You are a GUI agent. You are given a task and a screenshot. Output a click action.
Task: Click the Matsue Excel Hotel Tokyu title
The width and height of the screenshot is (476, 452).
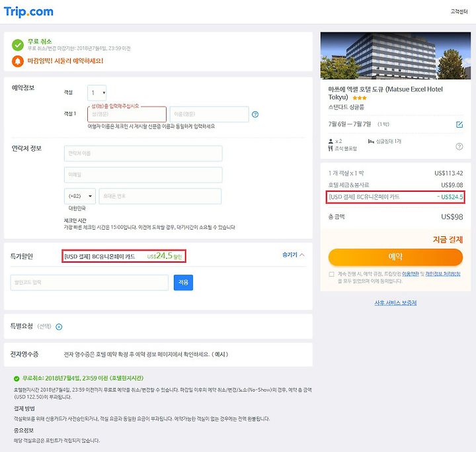point(385,93)
